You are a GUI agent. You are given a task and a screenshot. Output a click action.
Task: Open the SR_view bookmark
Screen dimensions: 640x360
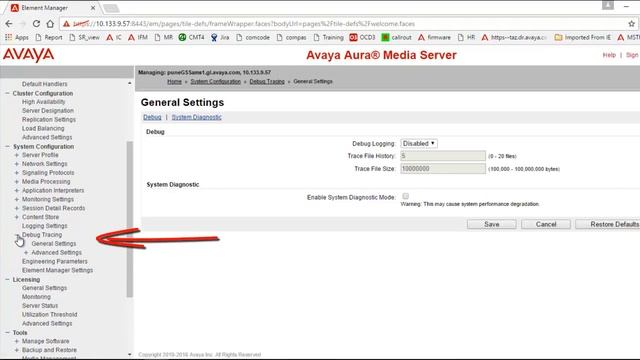point(84,37)
